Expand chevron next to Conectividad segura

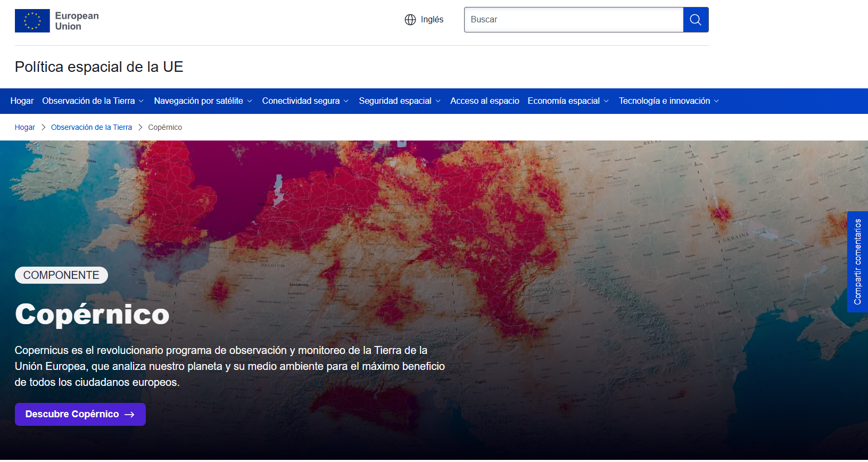(346, 101)
